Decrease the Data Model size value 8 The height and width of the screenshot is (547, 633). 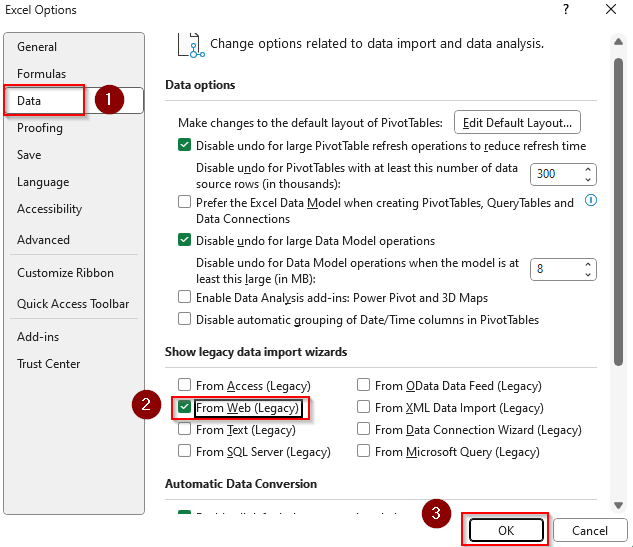(588, 275)
